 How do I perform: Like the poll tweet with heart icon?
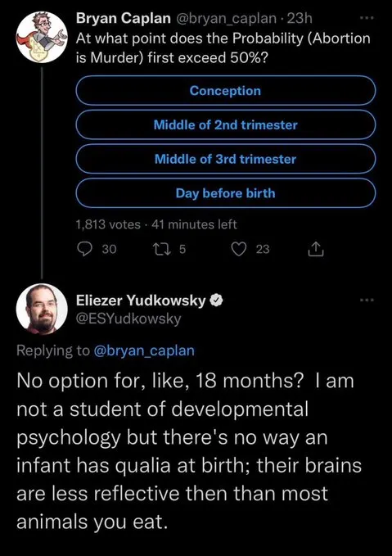(239, 249)
